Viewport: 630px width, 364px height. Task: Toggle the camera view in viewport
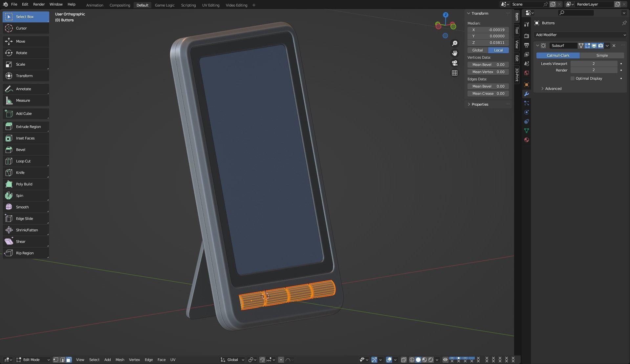[455, 63]
